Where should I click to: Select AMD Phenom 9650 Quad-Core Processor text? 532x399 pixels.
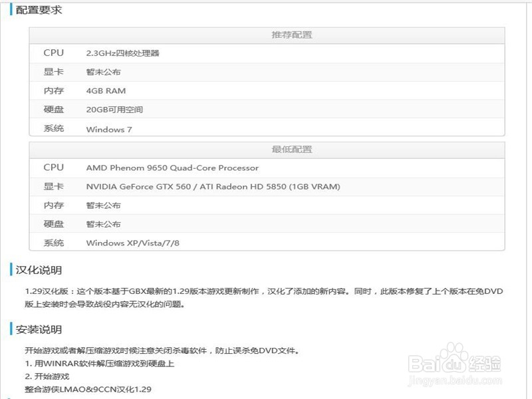[x=172, y=168]
